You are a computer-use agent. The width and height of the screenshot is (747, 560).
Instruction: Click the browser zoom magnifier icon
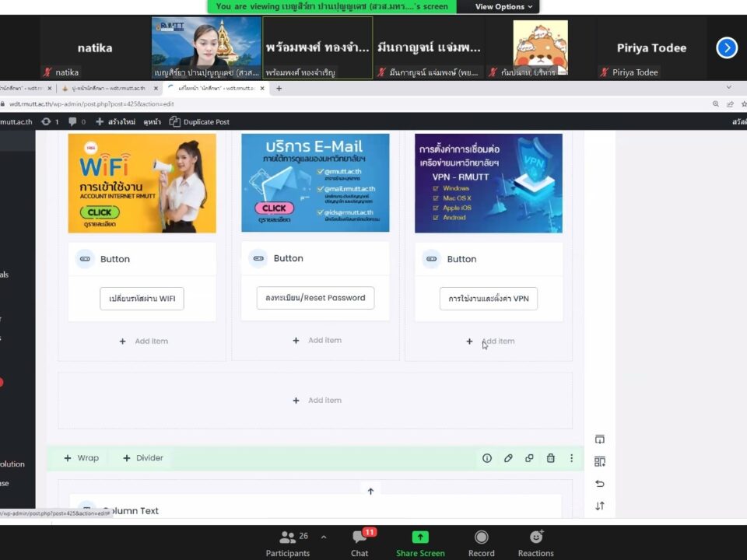716,103
